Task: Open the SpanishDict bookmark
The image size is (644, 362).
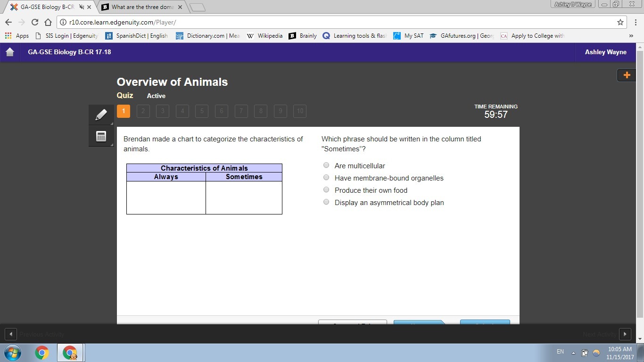Action: pyautogui.click(x=137, y=36)
